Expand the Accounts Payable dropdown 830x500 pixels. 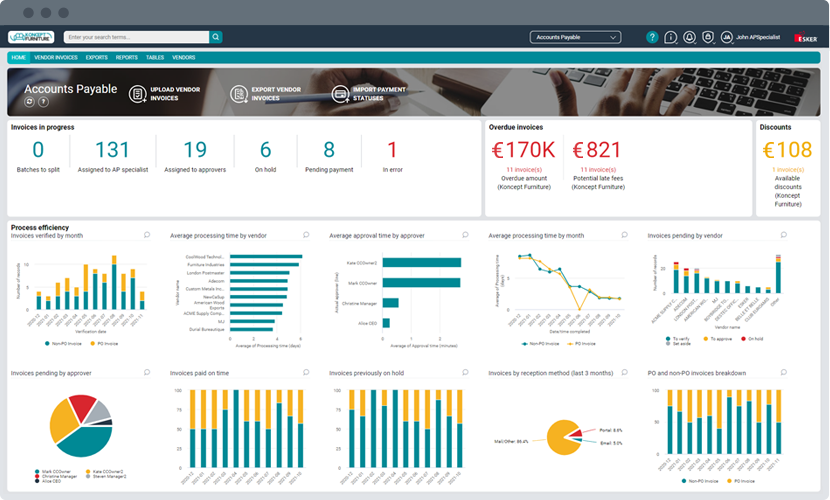click(x=575, y=37)
